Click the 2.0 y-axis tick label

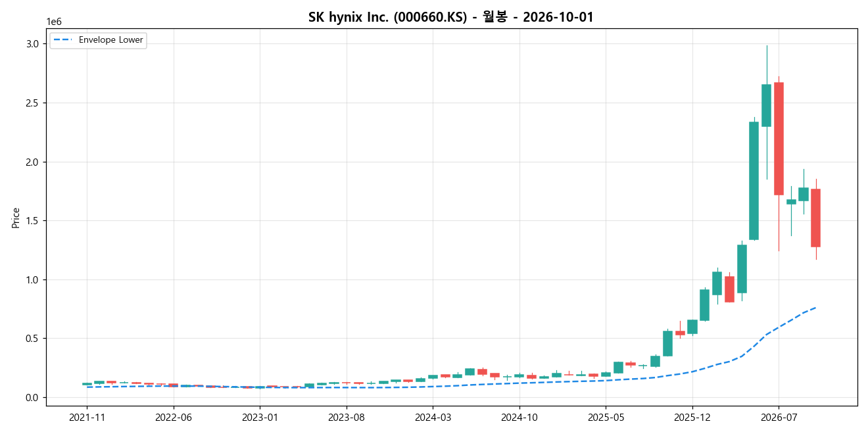tap(34, 162)
